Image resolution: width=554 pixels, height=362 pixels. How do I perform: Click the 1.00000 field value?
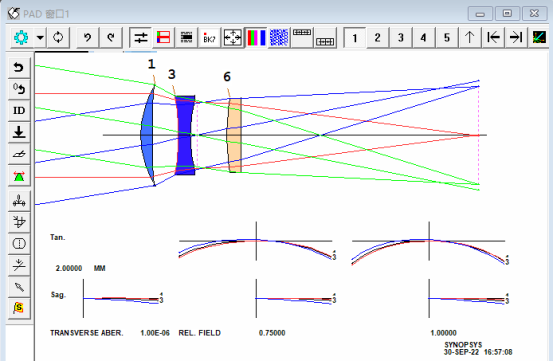(443, 333)
